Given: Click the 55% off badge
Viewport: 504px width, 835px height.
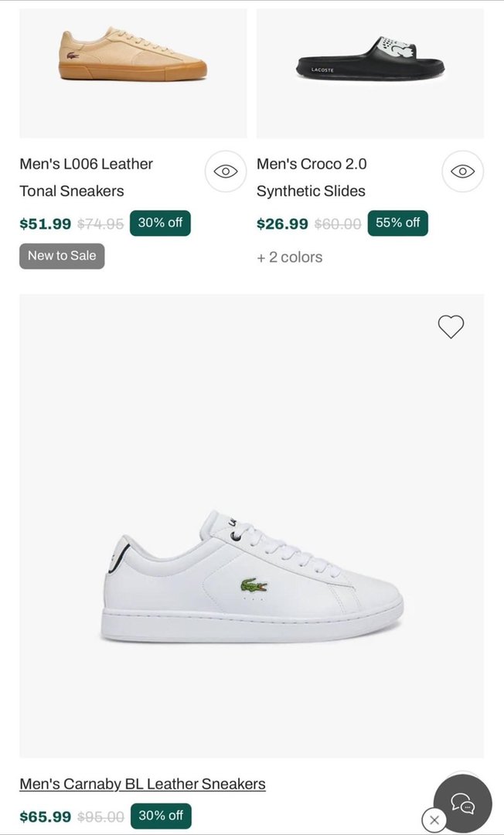Looking at the screenshot, I should tap(397, 223).
